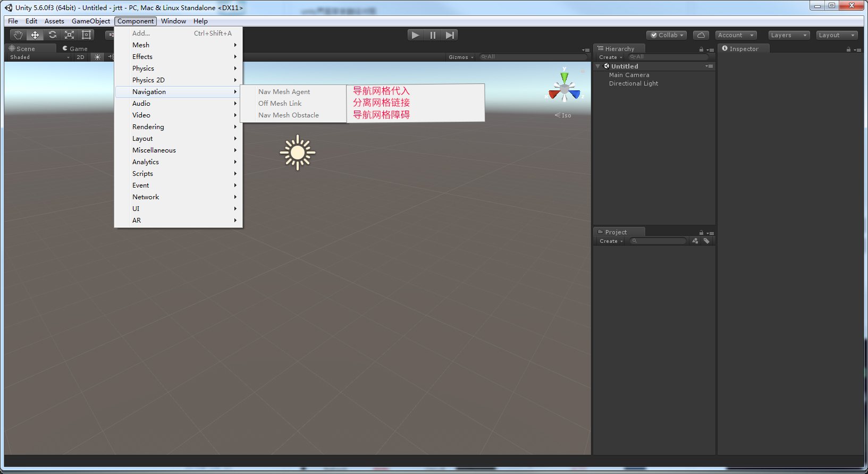868x474 pixels.
Task: Click the search by type icon in Project
Action: tap(695, 241)
